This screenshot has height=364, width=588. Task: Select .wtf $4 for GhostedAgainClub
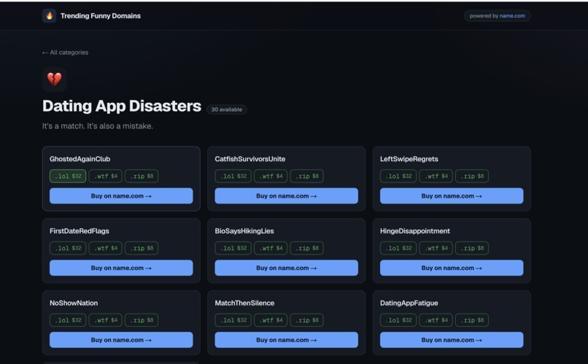pos(105,177)
